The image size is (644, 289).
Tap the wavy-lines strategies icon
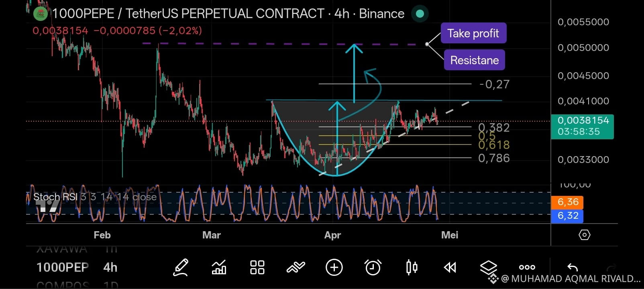pyautogui.click(x=296, y=267)
